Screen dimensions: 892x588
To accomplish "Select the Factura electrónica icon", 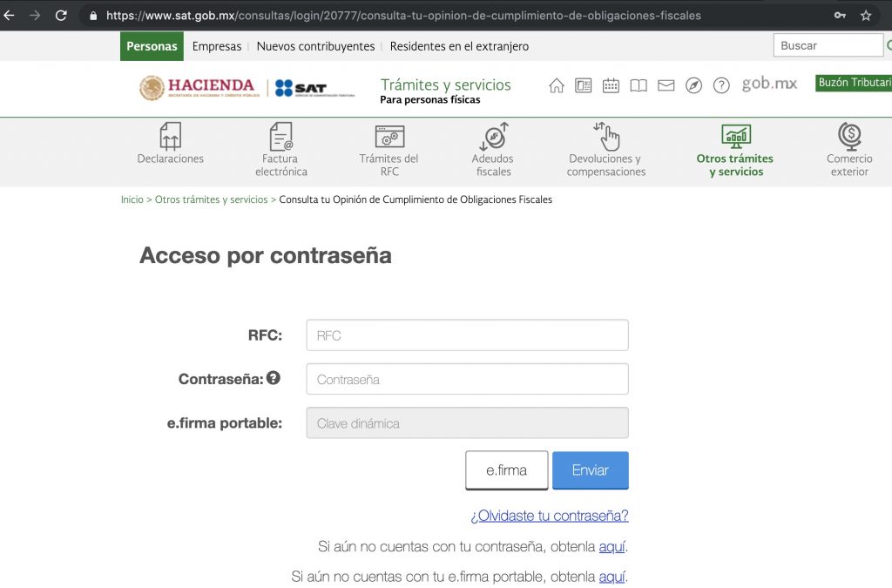I will coord(280,139).
